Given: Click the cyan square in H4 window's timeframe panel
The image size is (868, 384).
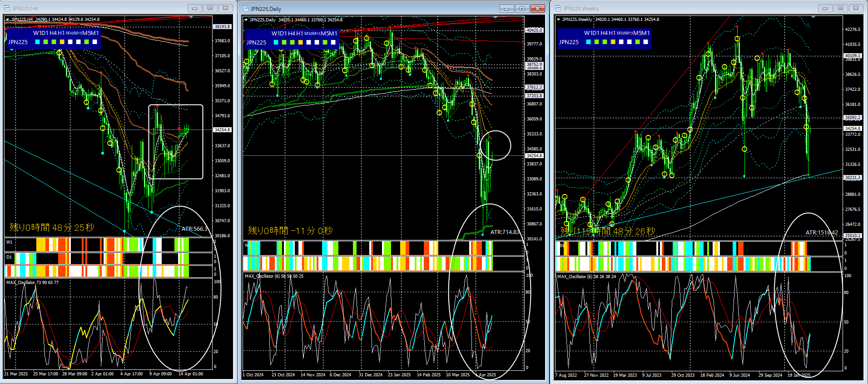Looking at the screenshot, I should (x=38, y=42).
